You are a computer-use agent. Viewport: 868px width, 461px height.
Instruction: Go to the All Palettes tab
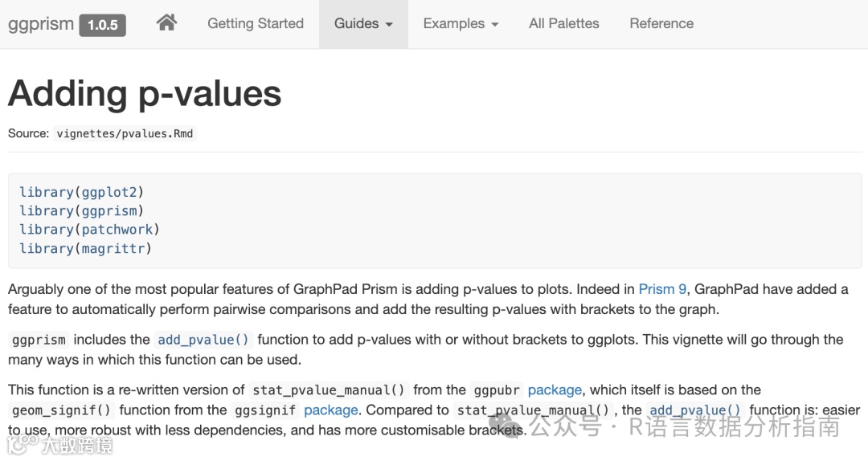click(x=563, y=23)
